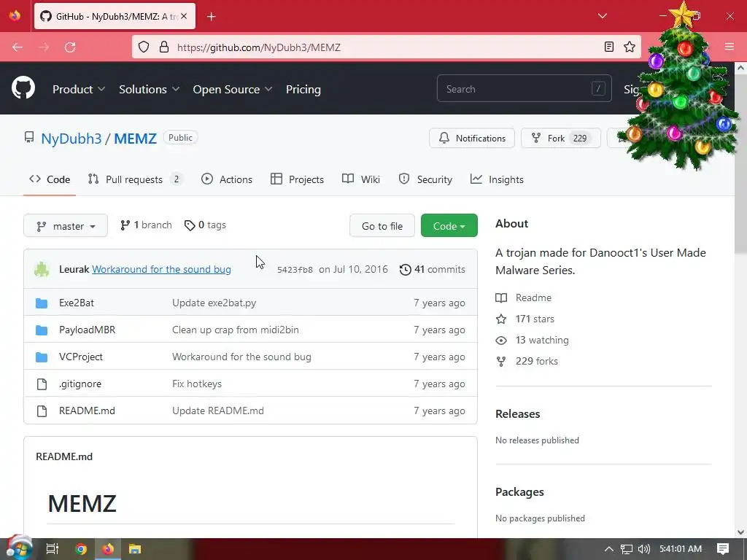The image size is (747, 560).
Task: View the 41 commits history
Action: 433,269
